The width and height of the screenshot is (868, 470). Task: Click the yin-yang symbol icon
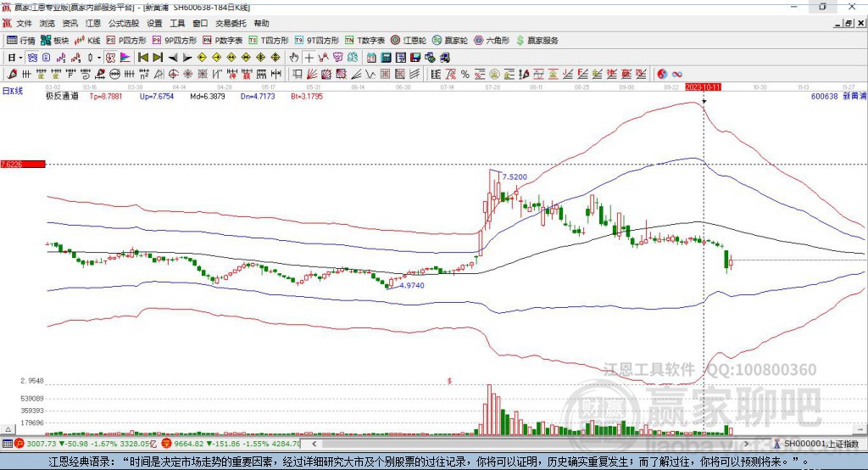pyautogui.click(x=662, y=74)
